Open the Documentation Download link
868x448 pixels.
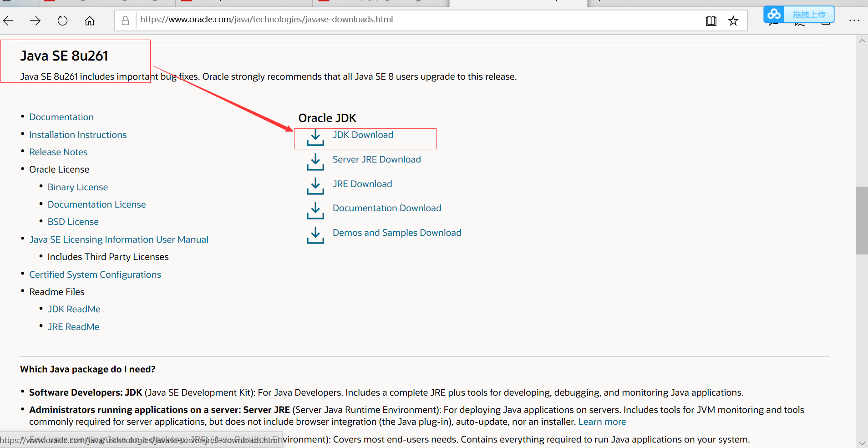click(x=387, y=208)
